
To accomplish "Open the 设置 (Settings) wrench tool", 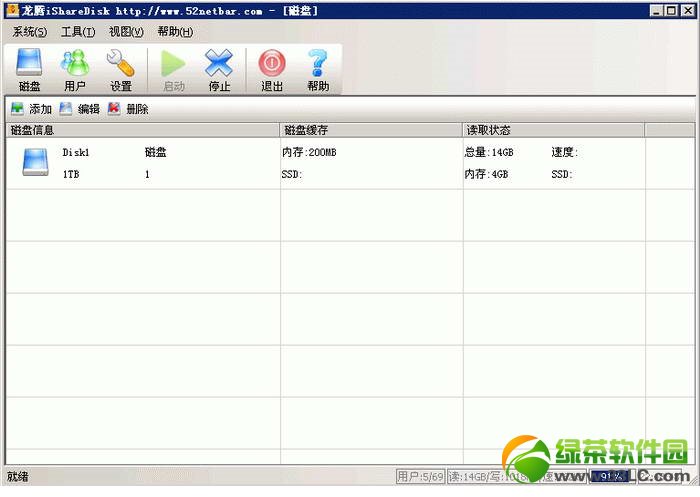I will coord(121,70).
